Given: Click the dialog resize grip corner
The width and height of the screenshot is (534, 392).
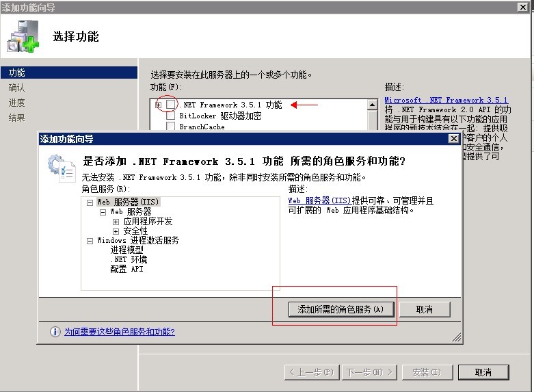Looking at the screenshot, I should [x=456, y=337].
